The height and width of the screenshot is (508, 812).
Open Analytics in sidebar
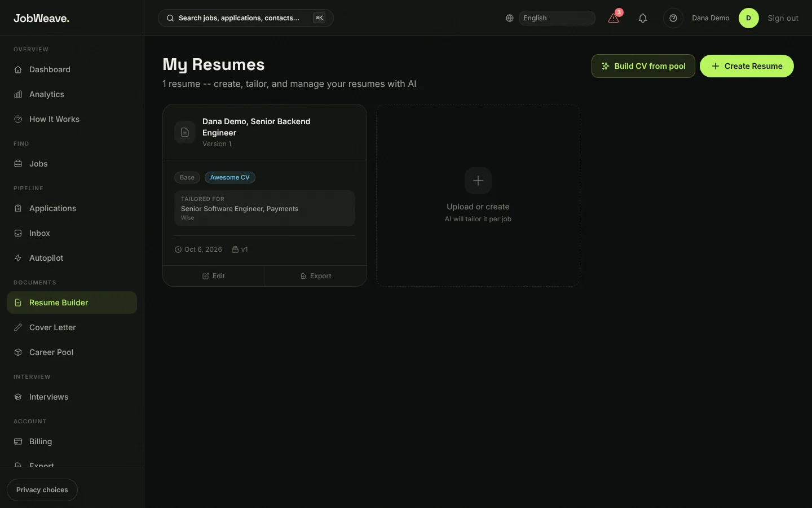pyautogui.click(x=72, y=94)
